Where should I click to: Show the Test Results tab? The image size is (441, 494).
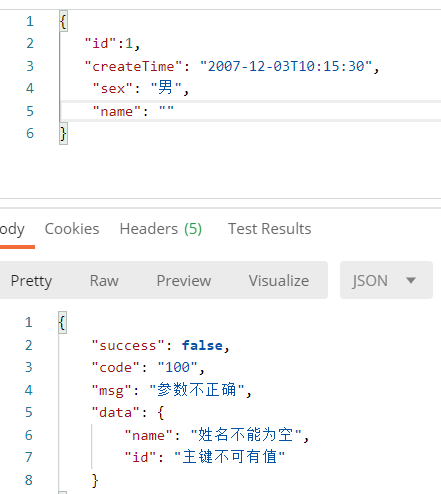(269, 229)
